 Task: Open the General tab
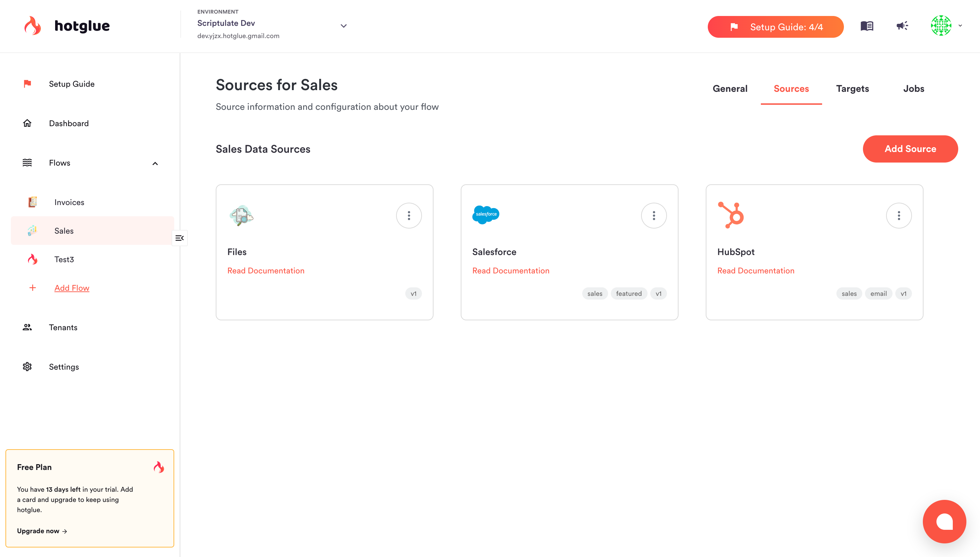point(730,89)
